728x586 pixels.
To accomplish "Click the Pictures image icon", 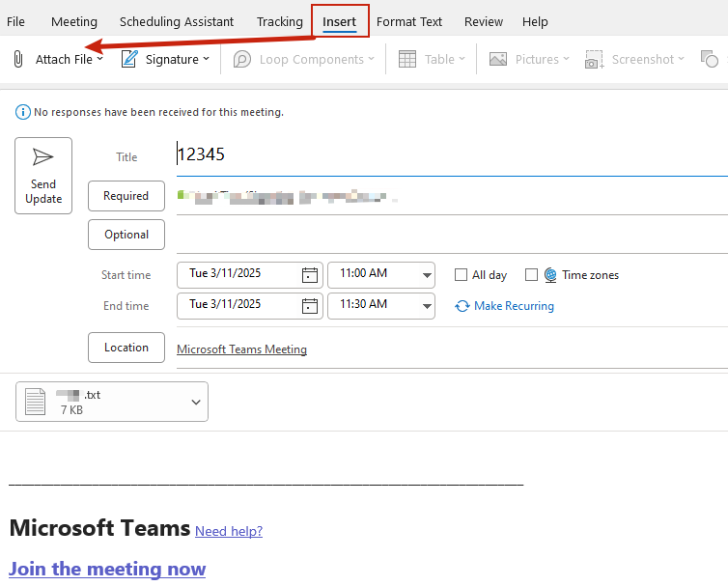I will pyautogui.click(x=498, y=60).
